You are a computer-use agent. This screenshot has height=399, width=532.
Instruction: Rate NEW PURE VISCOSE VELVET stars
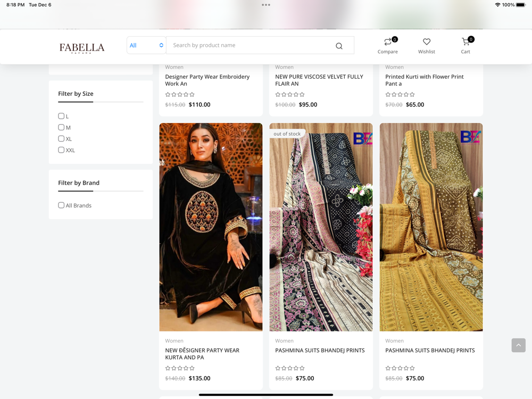tap(290, 94)
